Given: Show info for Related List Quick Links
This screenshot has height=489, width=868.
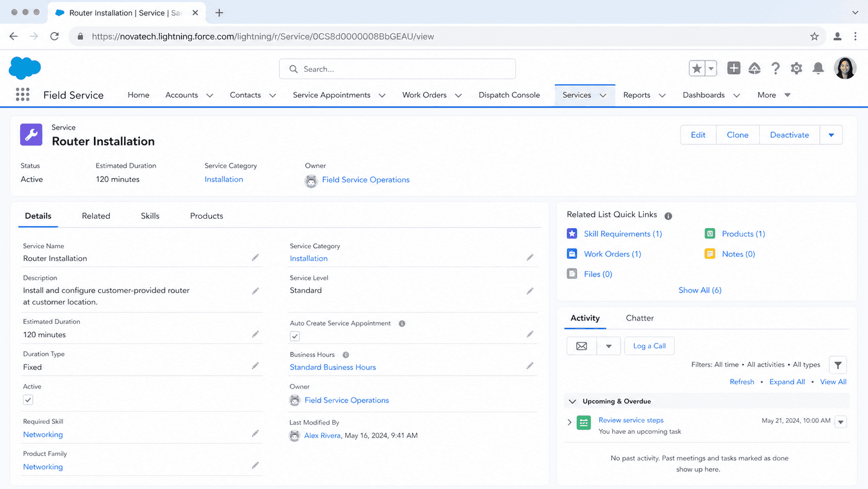Looking at the screenshot, I should click(x=668, y=216).
